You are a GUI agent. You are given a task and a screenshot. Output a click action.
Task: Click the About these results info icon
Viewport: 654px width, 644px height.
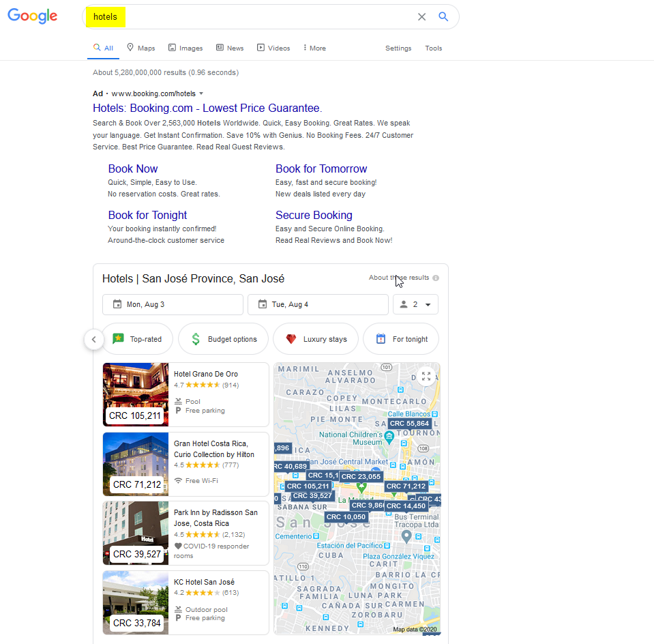(436, 278)
